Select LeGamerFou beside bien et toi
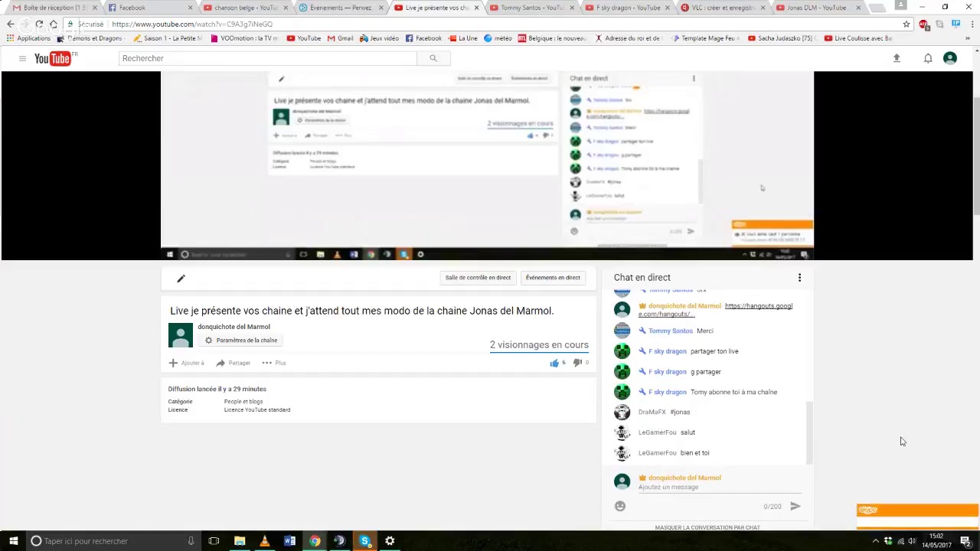This screenshot has height=551, width=980. tap(658, 453)
